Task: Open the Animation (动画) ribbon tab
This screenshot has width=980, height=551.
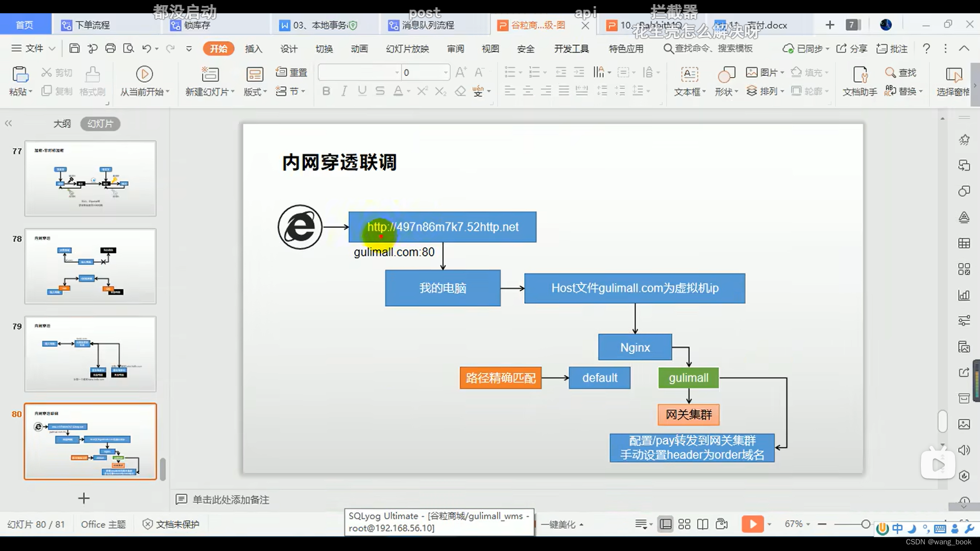Action: point(359,48)
